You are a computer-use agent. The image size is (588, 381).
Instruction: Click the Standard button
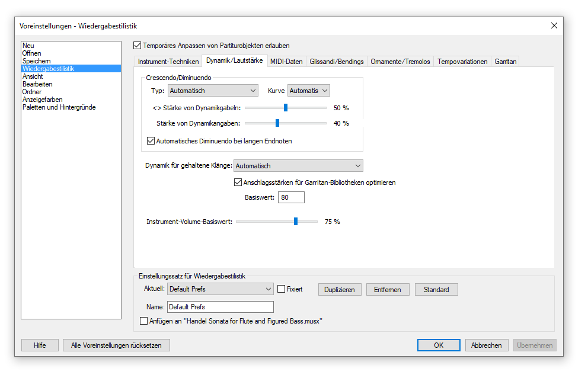coord(436,290)
